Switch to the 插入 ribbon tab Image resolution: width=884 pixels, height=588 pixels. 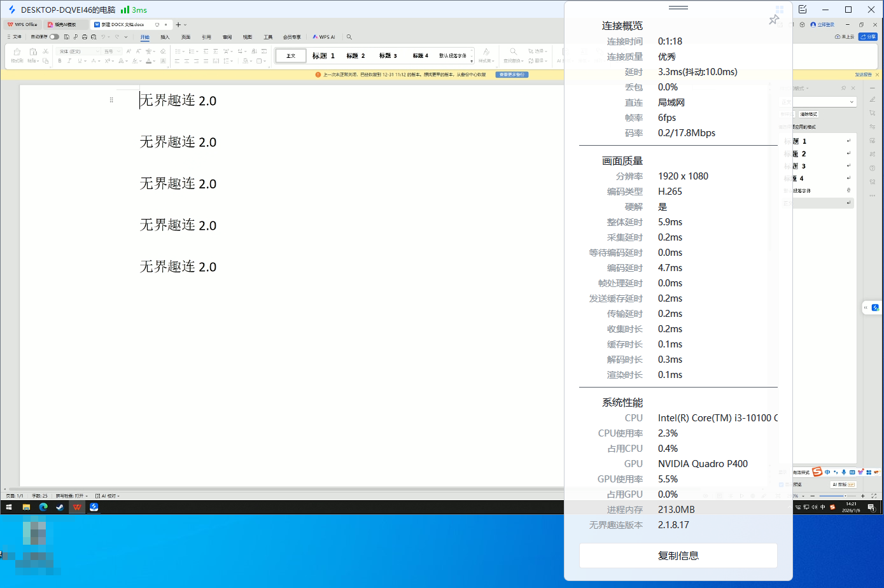coord(166,36)
